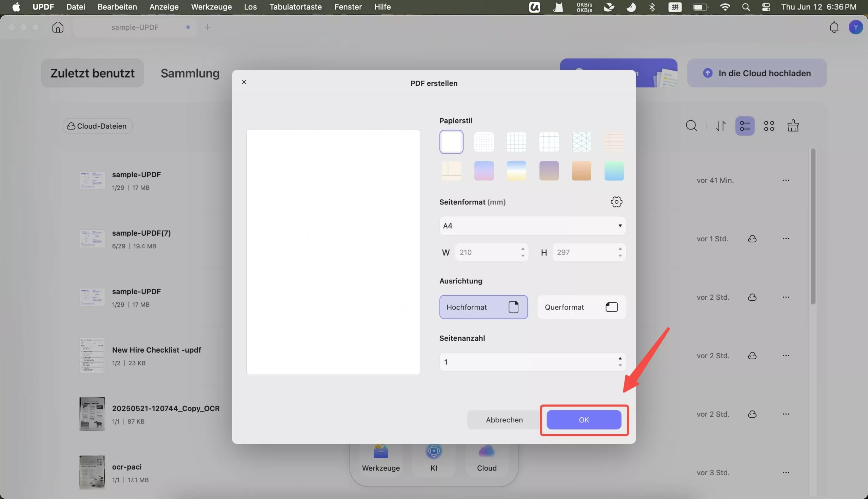The width and height of the screenshot is (868, 499).
Task: Pick the isometric triangle paper style
Action: pos(581,142)
